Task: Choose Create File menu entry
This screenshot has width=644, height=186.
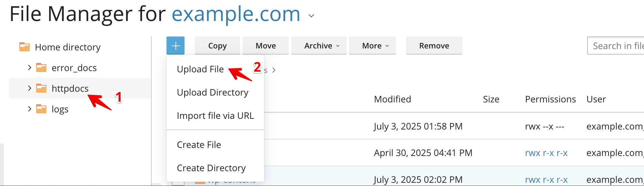Action: click(199, 145)
